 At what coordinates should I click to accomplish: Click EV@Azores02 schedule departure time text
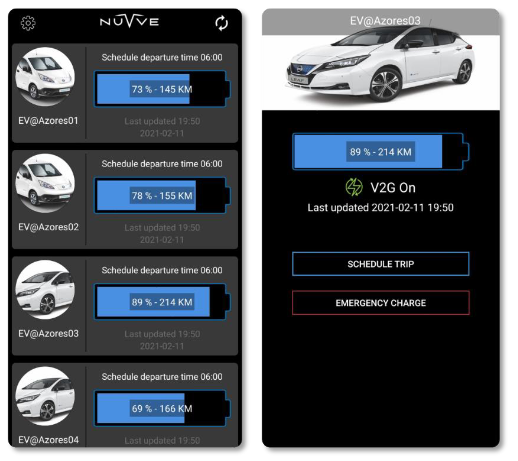coord(162,164)
